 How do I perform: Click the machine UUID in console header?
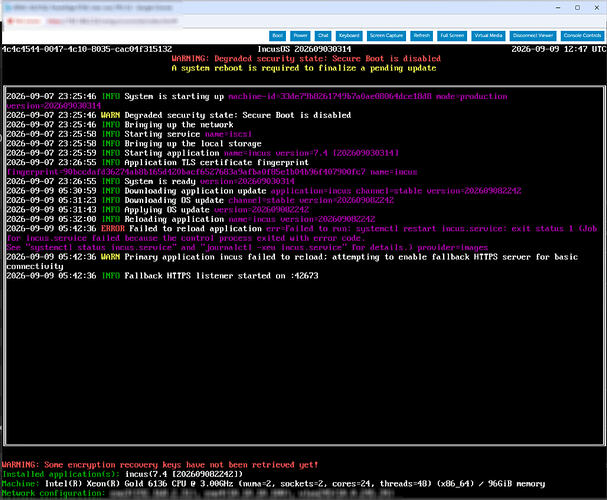(x=87, y=49)
